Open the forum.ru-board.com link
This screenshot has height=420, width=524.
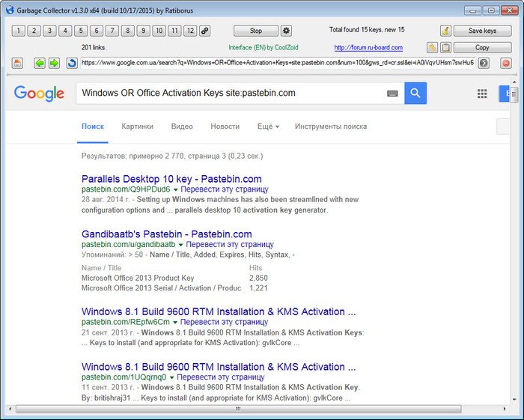pyautogui.click(x=368, y=47)
